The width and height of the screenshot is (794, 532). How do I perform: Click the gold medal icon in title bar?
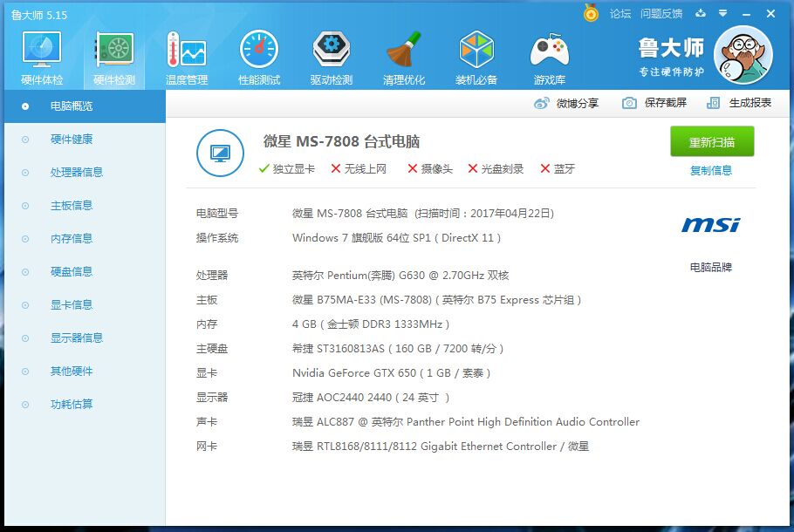[591, 13]
